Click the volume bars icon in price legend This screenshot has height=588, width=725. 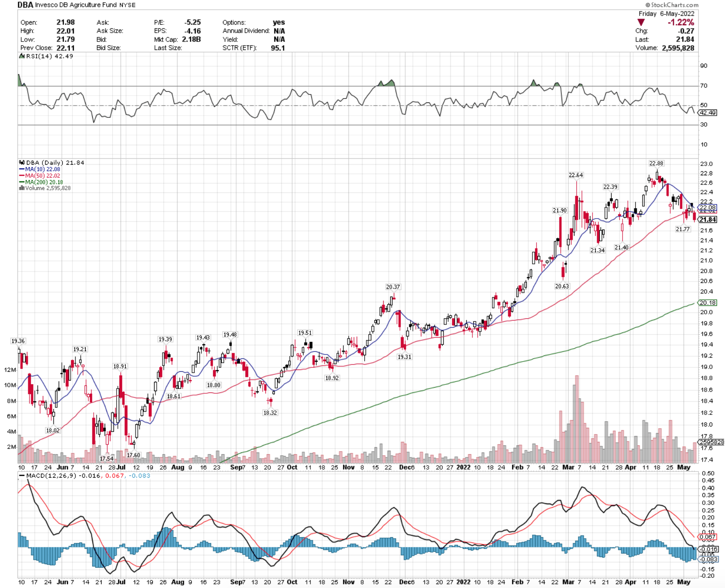coord(22,188)
